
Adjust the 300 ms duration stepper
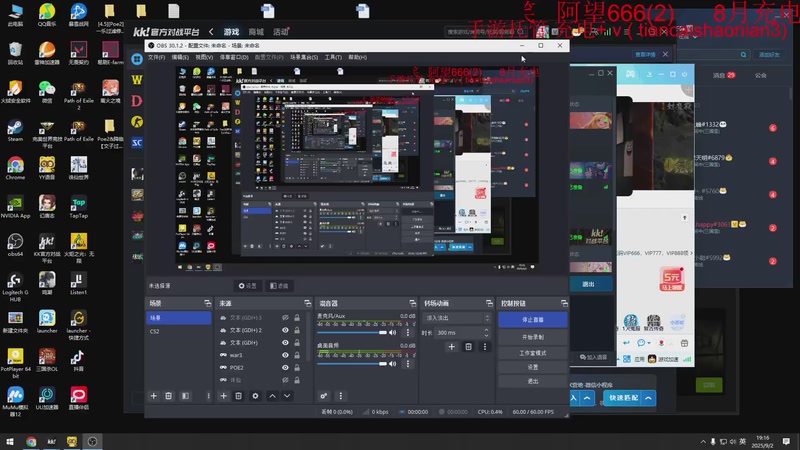486,333
